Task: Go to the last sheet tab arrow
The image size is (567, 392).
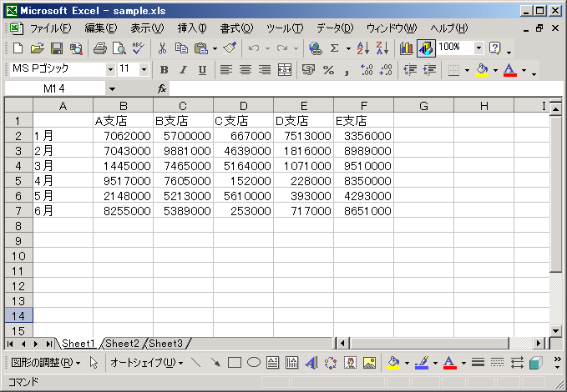Action: 48,344
